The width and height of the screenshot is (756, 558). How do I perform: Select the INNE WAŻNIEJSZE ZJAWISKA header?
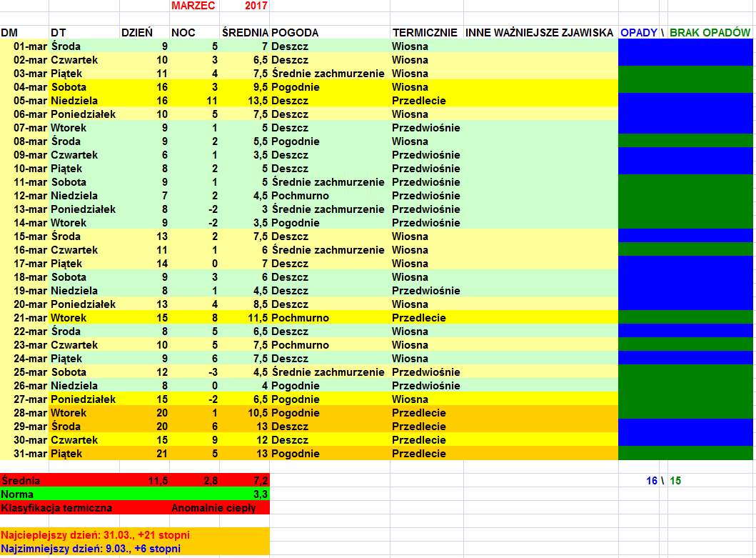(539, 33)
